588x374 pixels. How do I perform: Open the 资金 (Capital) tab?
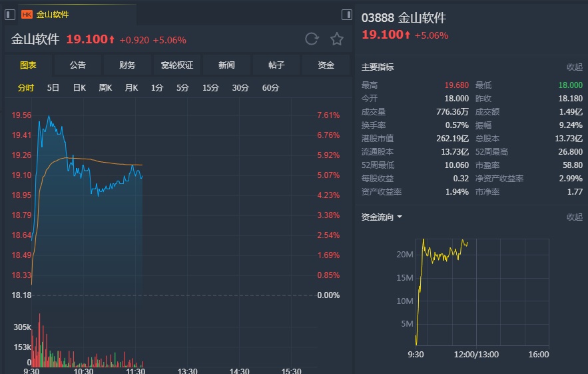[326, 65]
